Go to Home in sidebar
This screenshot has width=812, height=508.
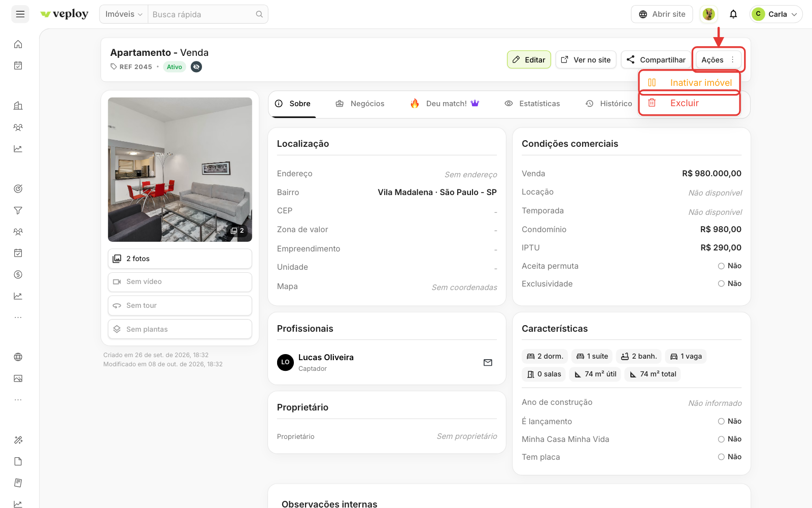click(18, 44)
